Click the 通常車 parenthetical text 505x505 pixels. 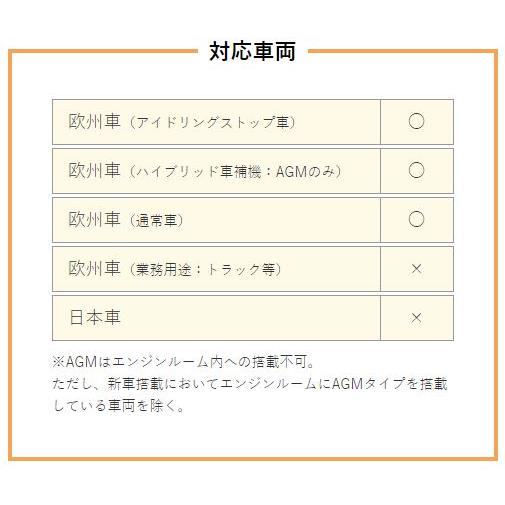(x=156, y=220)
